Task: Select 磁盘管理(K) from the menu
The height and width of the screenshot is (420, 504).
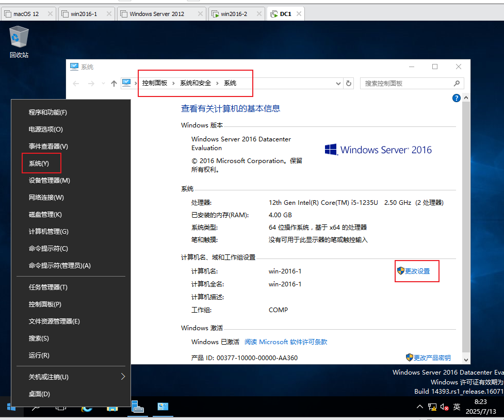Action: 71,215
